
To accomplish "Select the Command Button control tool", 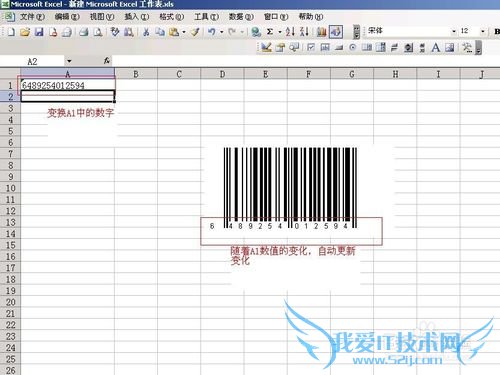I will pyautogui.click(x=339, y=48).
